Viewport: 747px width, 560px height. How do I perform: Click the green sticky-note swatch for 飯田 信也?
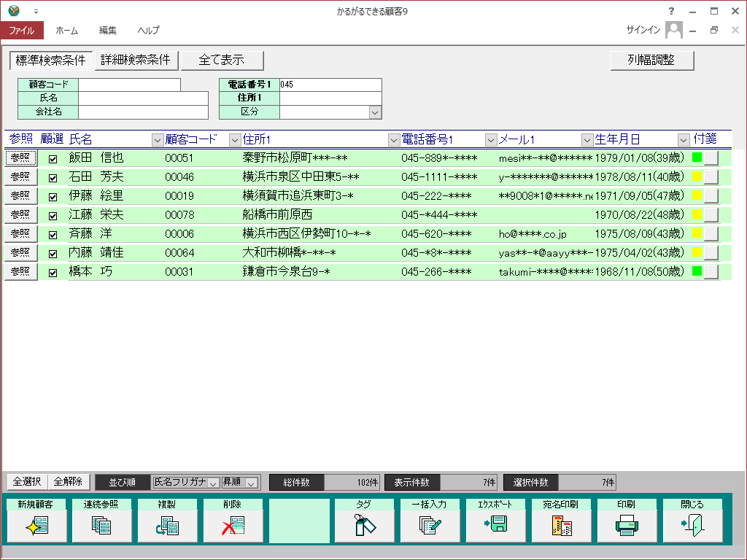pyautogui.click(x=697, y=157)
